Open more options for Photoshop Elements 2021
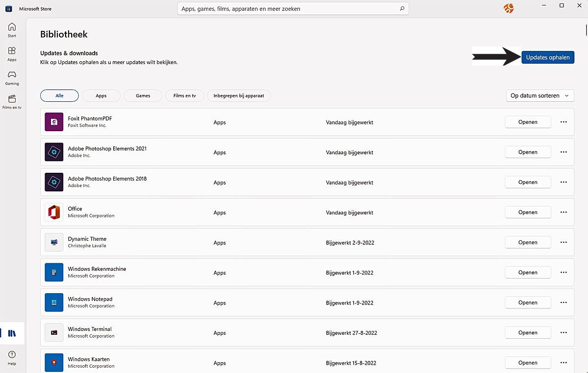This screenshot has height=373, width=588. click(563, 152)
